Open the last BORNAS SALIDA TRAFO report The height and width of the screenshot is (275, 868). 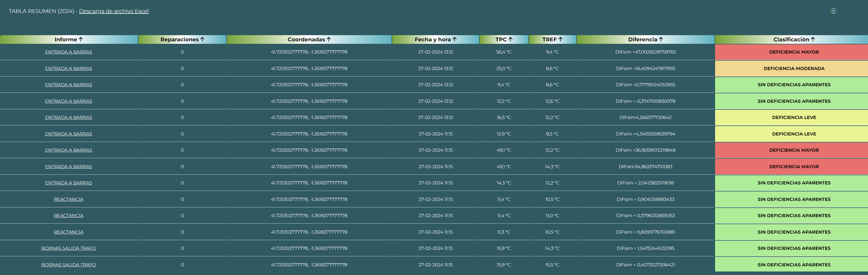68,265
